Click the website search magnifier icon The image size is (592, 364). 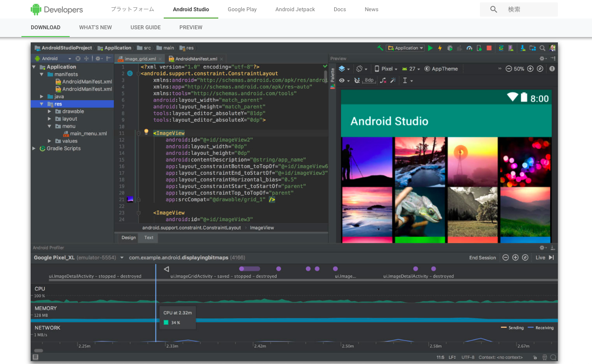[494, 9]
